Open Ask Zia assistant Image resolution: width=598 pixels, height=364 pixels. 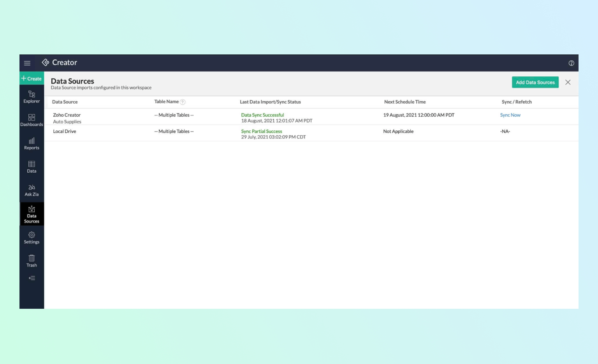32,190
